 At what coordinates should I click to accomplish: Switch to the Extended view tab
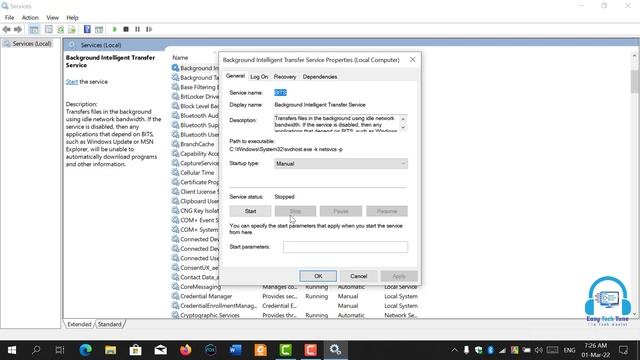click(79, 324)
